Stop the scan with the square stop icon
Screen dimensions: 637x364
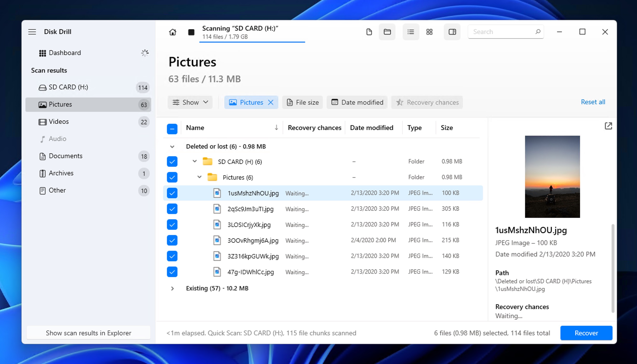click(x=191, y=32)
